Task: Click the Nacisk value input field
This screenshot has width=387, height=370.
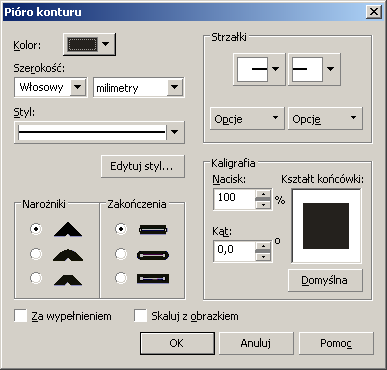Action: pos(235,199)
